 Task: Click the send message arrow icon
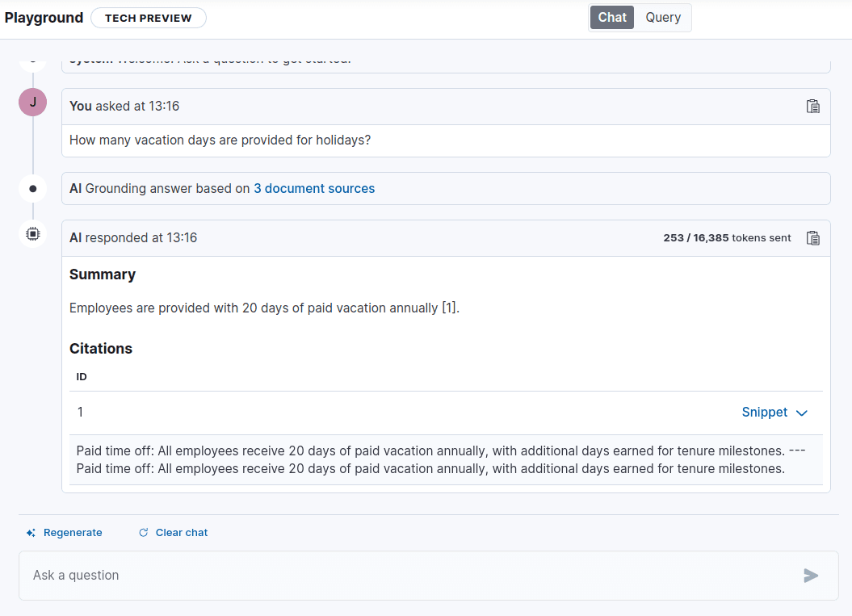pyautogui.click(x=811, y=576)
